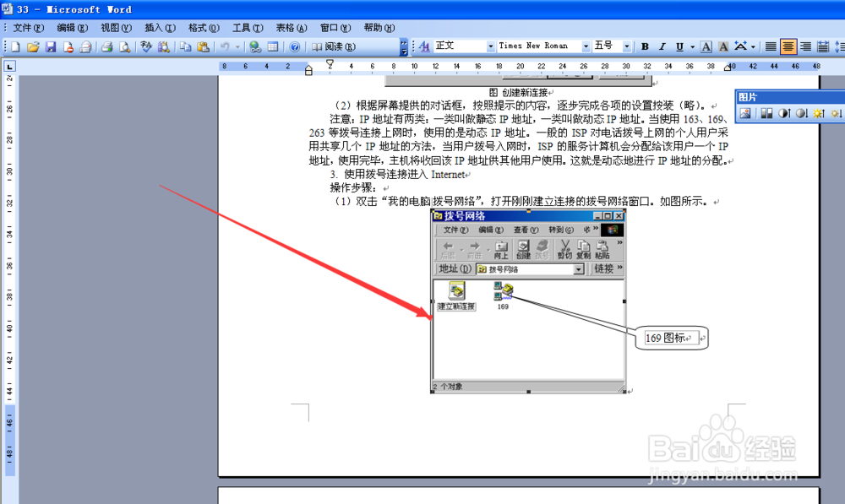This screenshot has width=845, height=504.
Task: Open an existing file with folder icon
Action: pos(33,46)
